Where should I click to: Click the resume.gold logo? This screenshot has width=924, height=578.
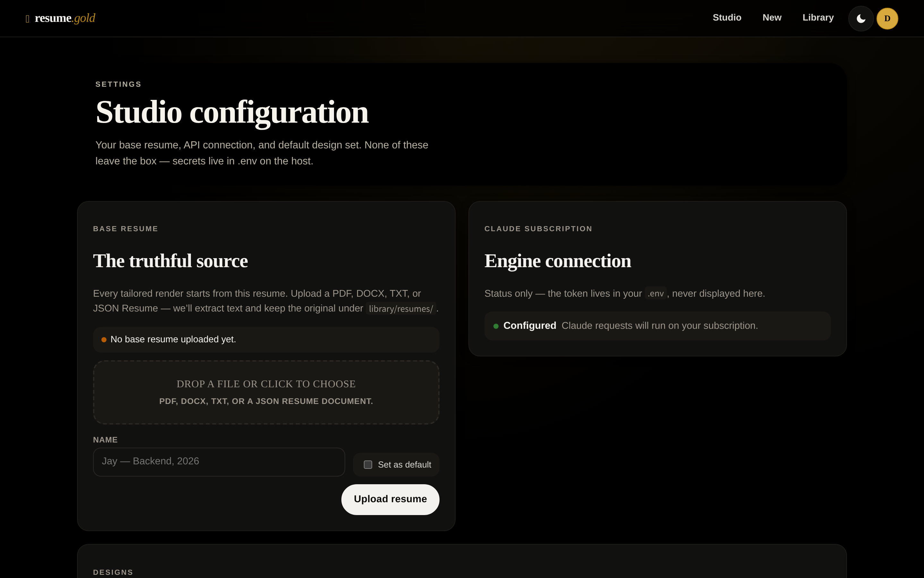tap(60, 18)
